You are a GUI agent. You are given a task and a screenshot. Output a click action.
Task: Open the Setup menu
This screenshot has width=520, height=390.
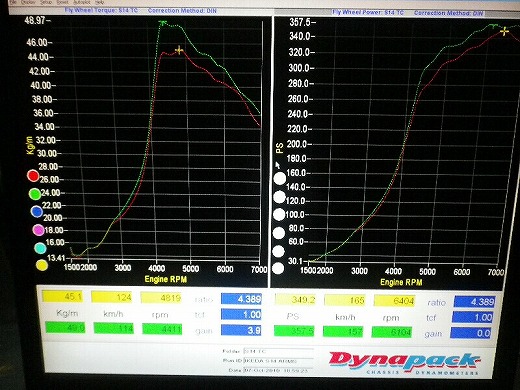[x=45, y=2]
